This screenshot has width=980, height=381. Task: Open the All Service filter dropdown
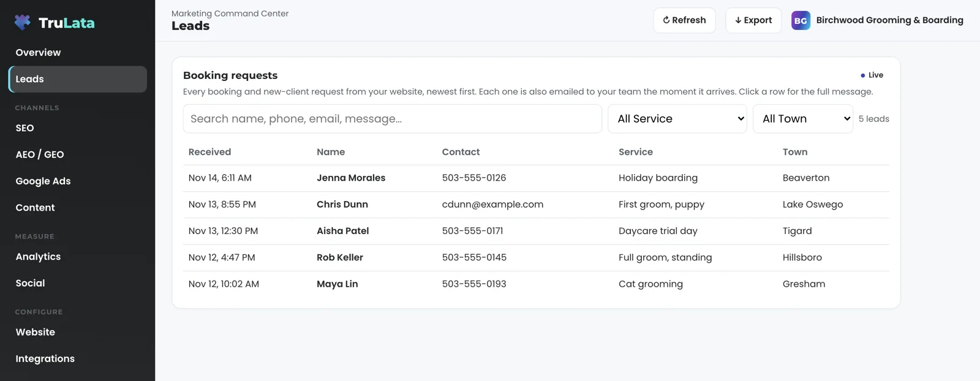click(x=677, y=119)
